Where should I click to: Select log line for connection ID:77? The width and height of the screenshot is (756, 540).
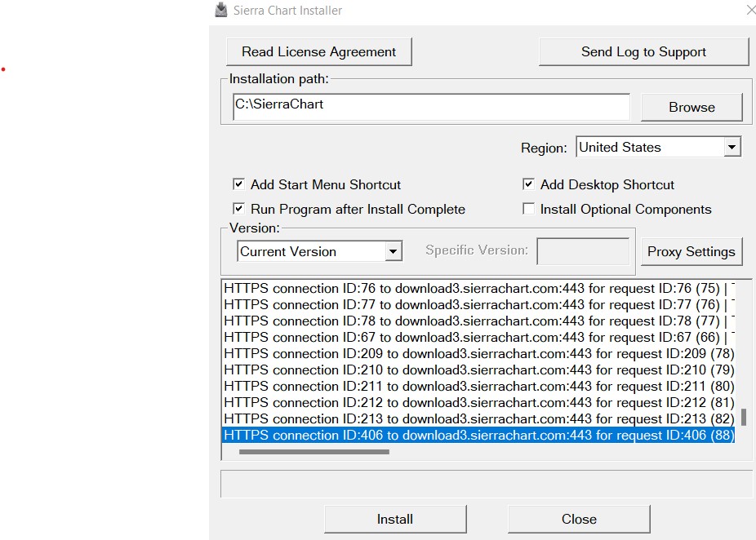pyautogui.click(x=479, y=304)
